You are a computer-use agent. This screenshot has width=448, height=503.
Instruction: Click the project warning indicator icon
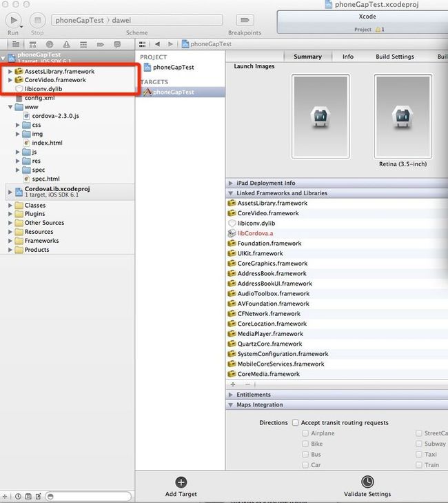point(378,30)
